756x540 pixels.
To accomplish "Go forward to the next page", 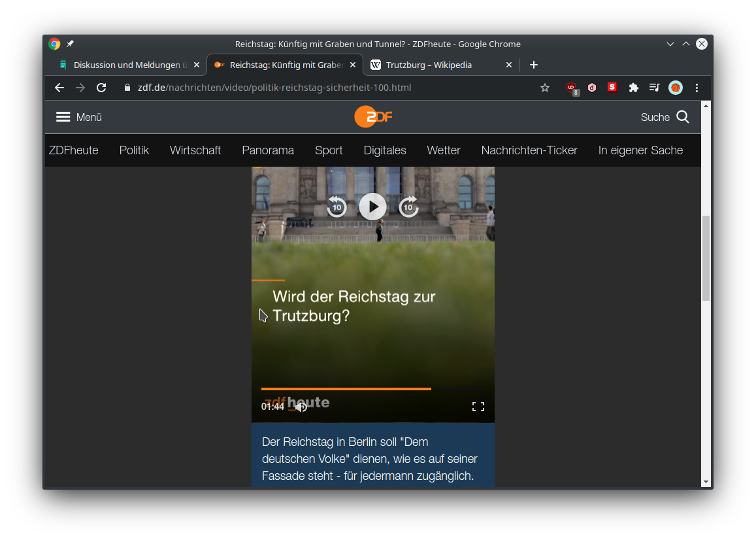I will (80, 88).
